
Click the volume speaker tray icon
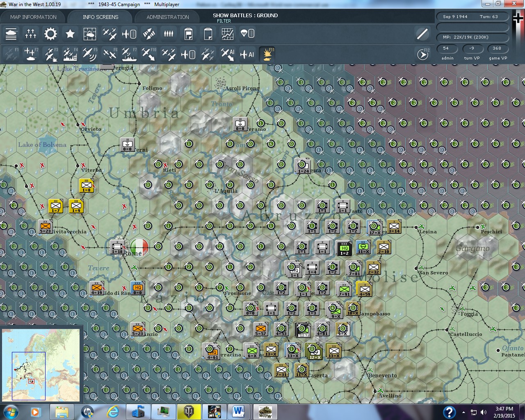(484, 412)
